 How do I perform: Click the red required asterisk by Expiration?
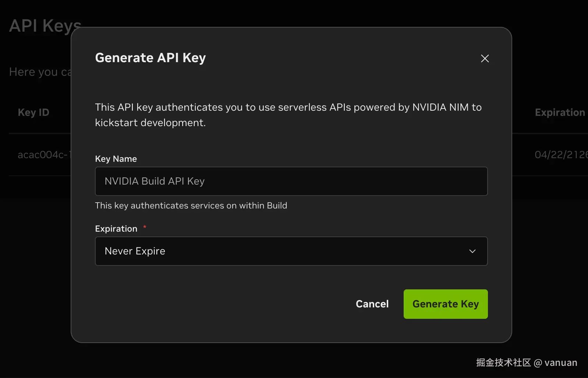point(145,227)
